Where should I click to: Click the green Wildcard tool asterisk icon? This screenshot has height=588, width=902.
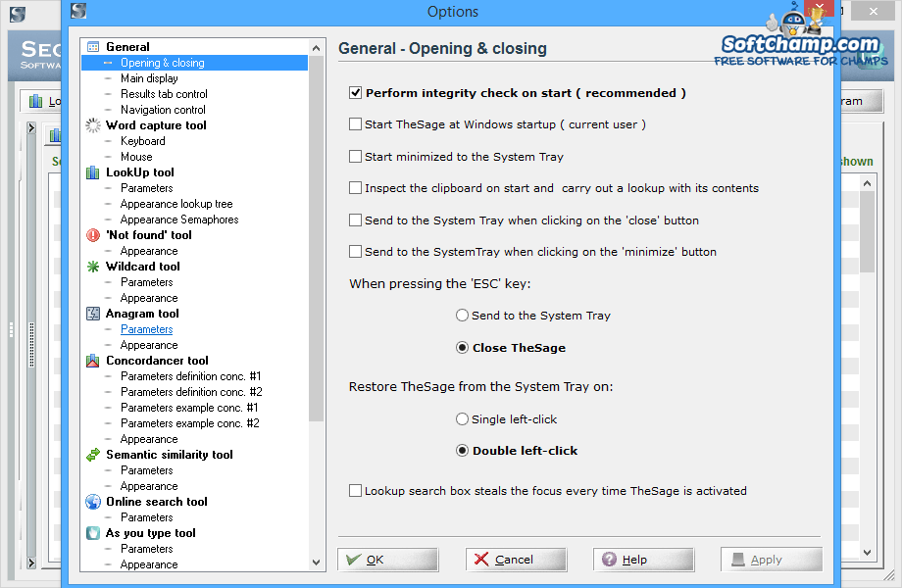(x=92, y=267)
